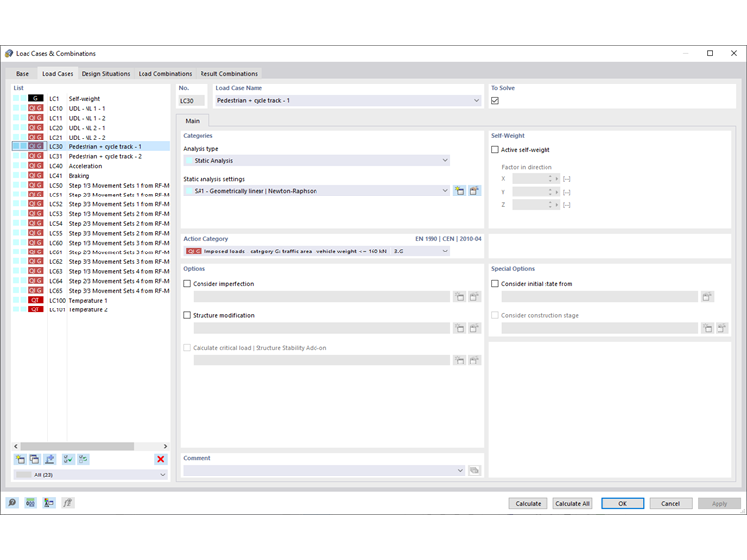The image size is (747, 560).
Task: Click list horizontal scrollbar left arrow
Action: [x=16, y=446]
